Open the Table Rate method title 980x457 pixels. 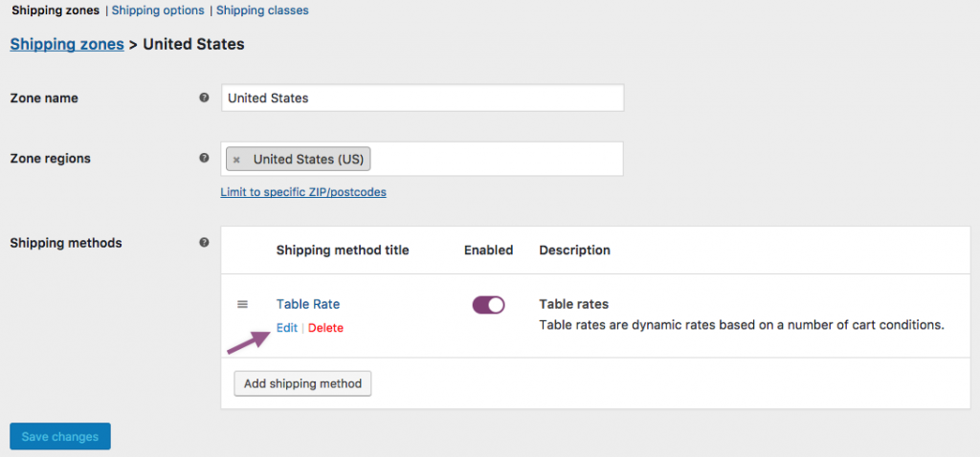(308, 304)
